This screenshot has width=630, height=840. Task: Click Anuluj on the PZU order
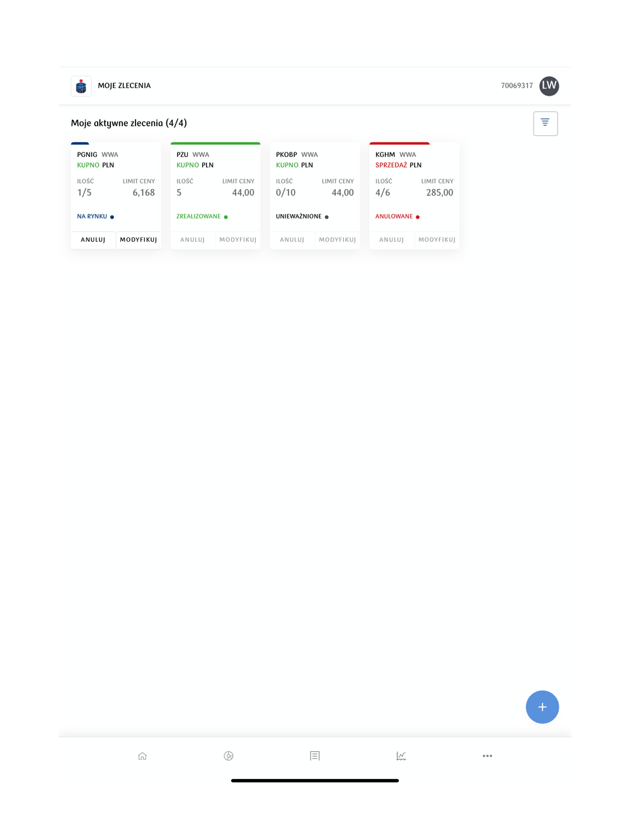pos(193,240)
